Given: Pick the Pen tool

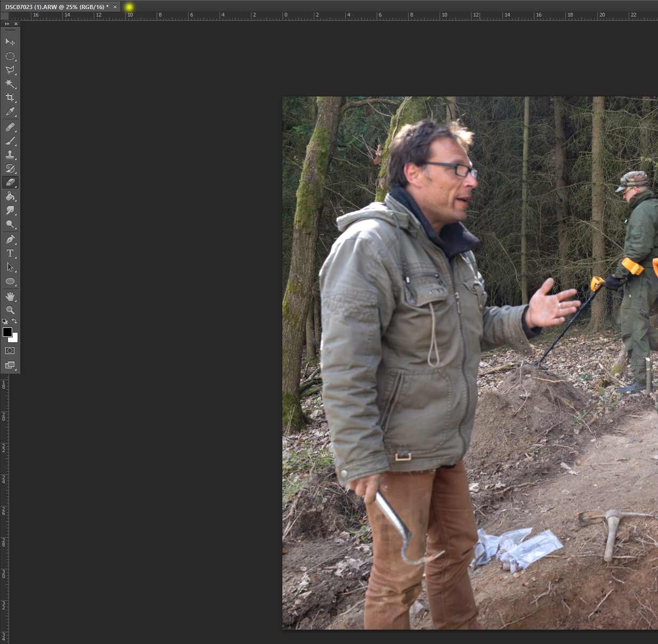Looking at the screenshot, I should (x=10, y=239).
